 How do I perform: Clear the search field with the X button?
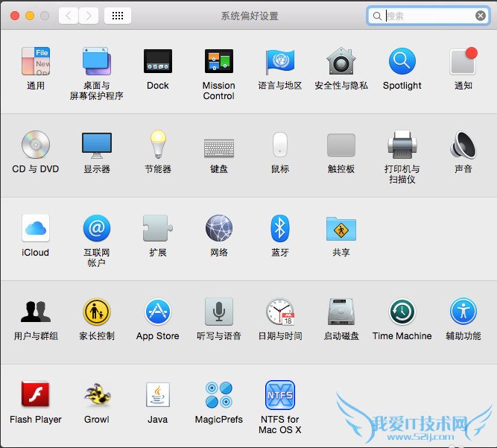(x=481, y=16)
